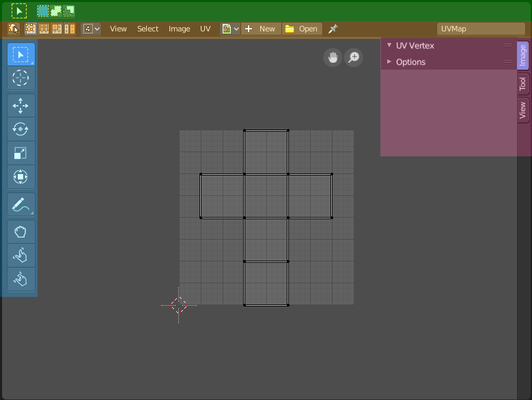Click the pan view hand gizmo
This screenshot has width=532, height=400.
(x=333, y=57)
